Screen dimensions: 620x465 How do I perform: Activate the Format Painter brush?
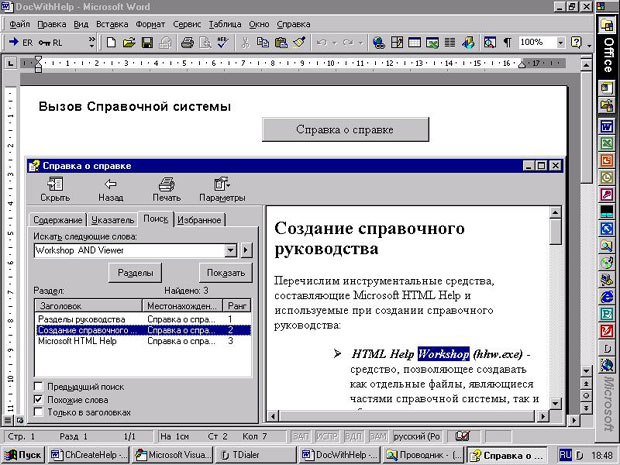[x=299, y=42]
